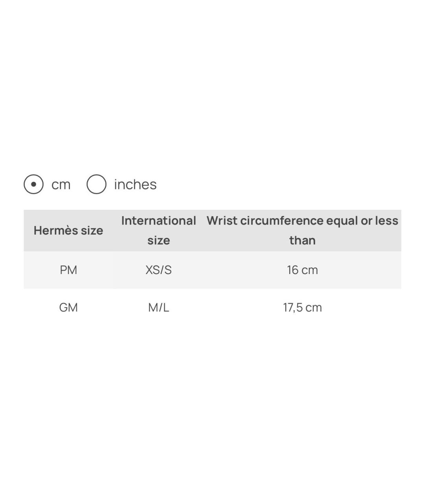Screen dimensions: 425x504
Task: Click the M/L international size cell
Action: pyautogui.click(x=159, y=308)
